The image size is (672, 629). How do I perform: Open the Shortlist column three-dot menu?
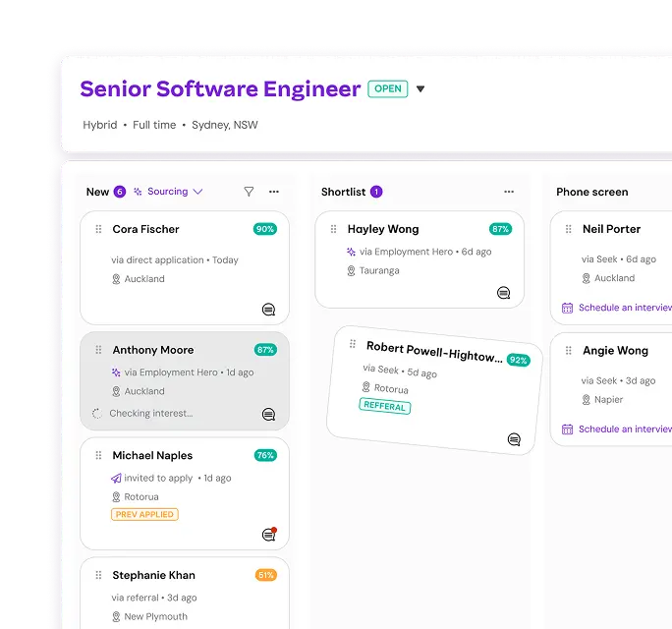pos(509,192)
